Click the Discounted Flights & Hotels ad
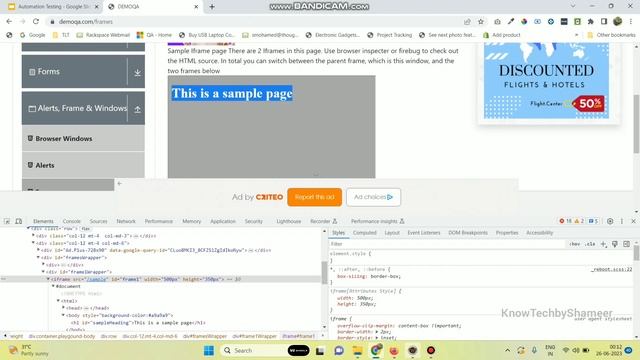 tap(546, 81)
